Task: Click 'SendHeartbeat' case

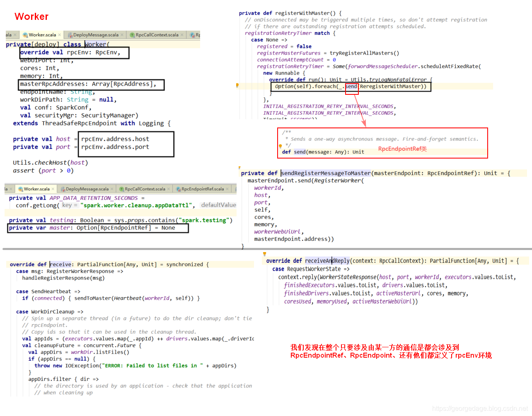Action: click(51, 291)
